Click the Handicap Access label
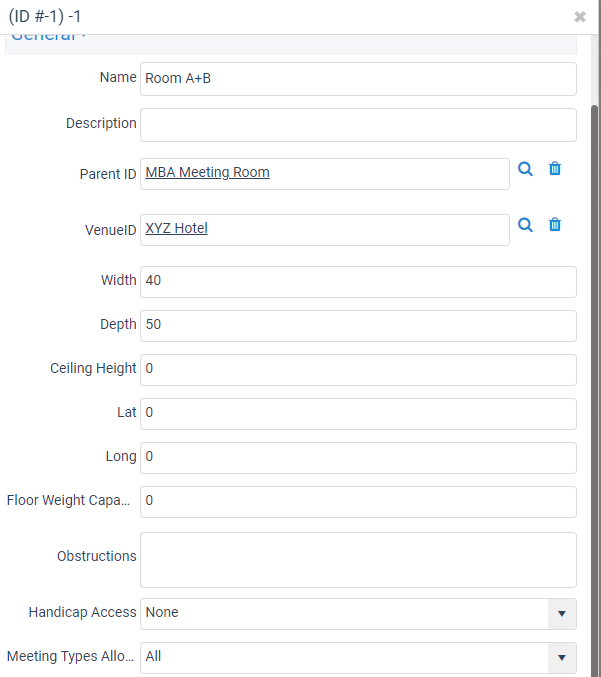601x677 pixels. click(82, 612)
